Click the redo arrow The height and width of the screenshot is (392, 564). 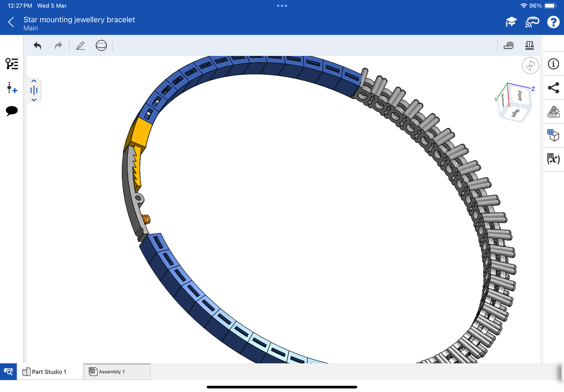pyautogui.click(x=59, y=46)
